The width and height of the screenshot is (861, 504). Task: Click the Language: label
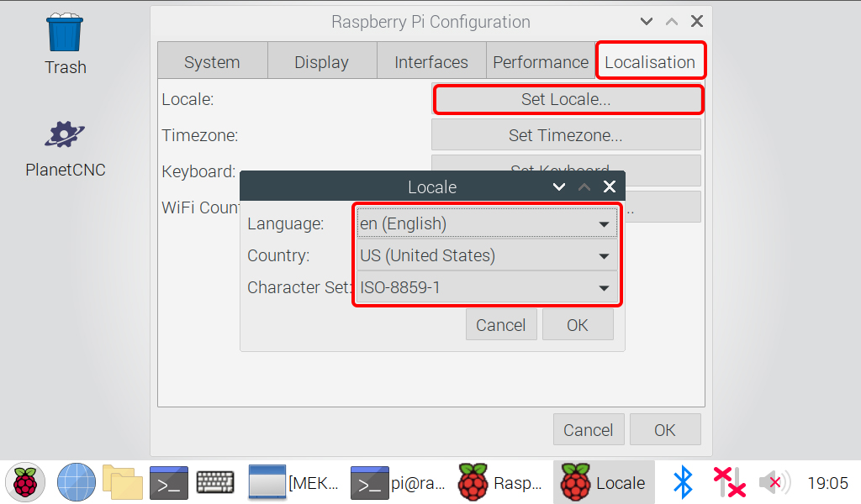pyautogui.click(x=286, y=223)
